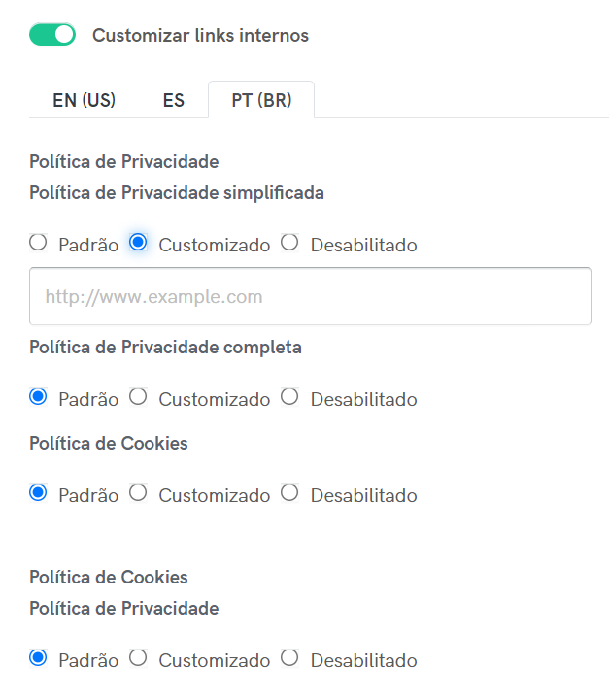Select Padrão for Política de Privacidade completa
This screenshot has width=609, height=700.
(x=38, y=397)
